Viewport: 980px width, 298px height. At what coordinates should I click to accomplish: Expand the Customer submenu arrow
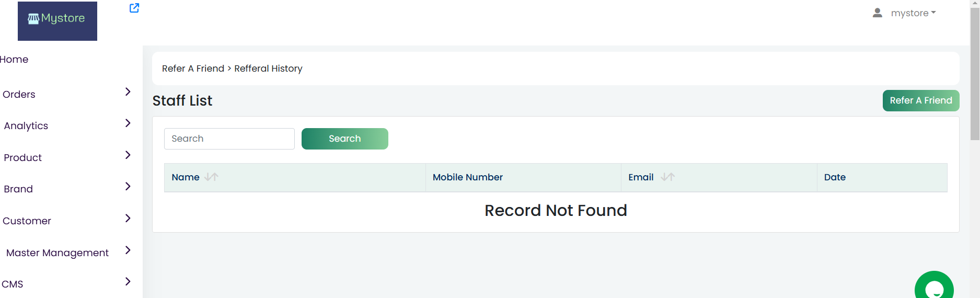[128, 218]
